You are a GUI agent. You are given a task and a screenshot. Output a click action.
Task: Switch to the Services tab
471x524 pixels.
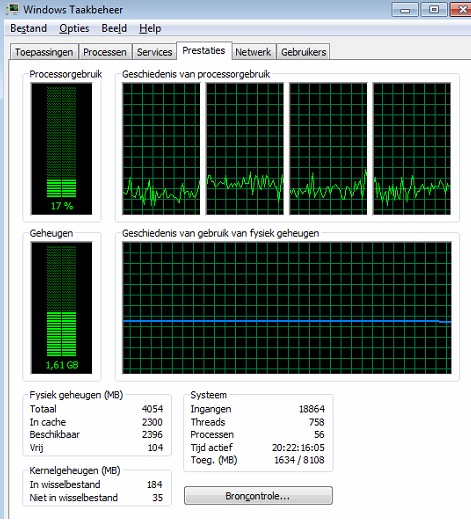pyautogui.click(x=154, y=52)
